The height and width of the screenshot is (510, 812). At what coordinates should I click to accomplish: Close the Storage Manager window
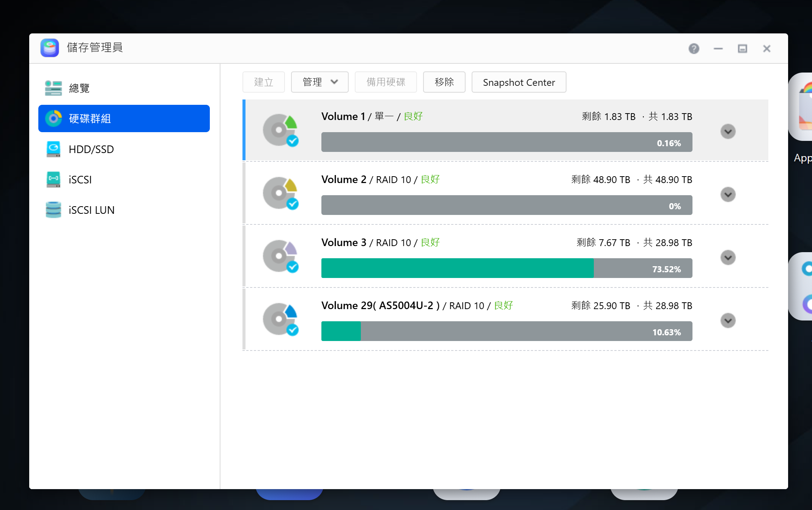pos(767,49)
